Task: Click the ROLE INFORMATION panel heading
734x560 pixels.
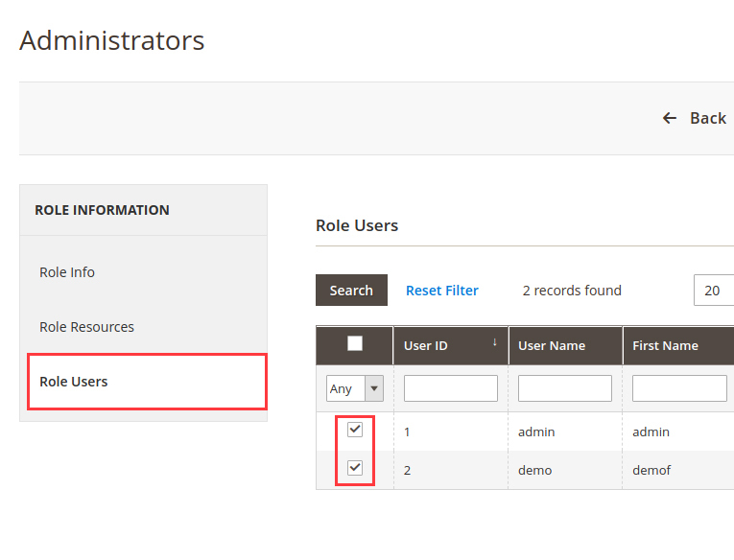Action: pos(102,210)
